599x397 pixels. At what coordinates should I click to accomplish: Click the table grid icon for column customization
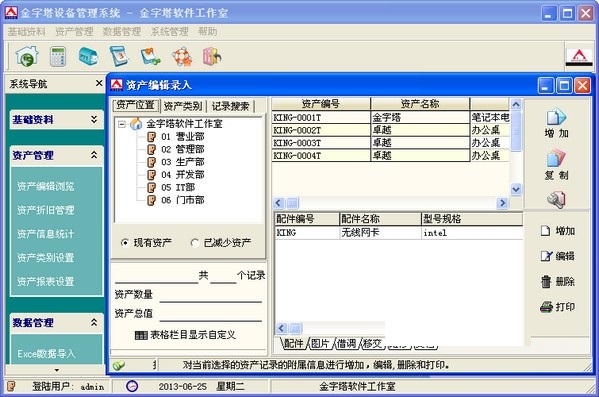[141, 335]
